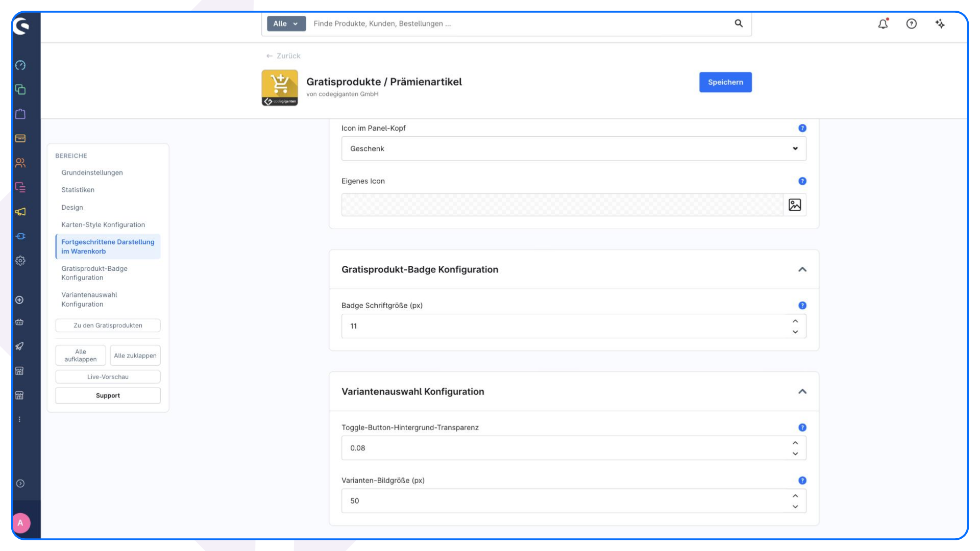Open the Alle search filter dropdown

[286, 23]
